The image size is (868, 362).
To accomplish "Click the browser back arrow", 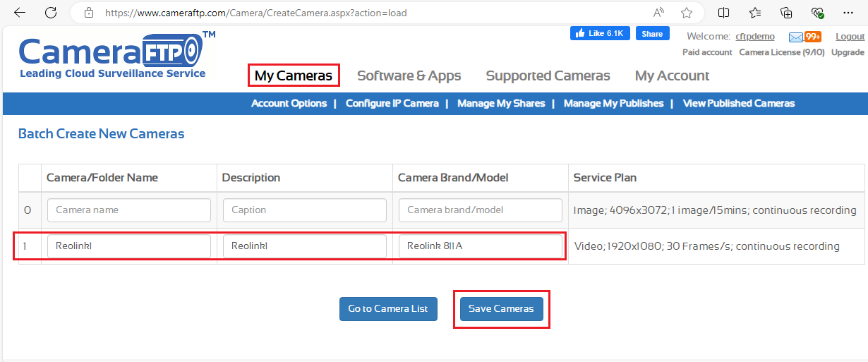I will point(20,13).
